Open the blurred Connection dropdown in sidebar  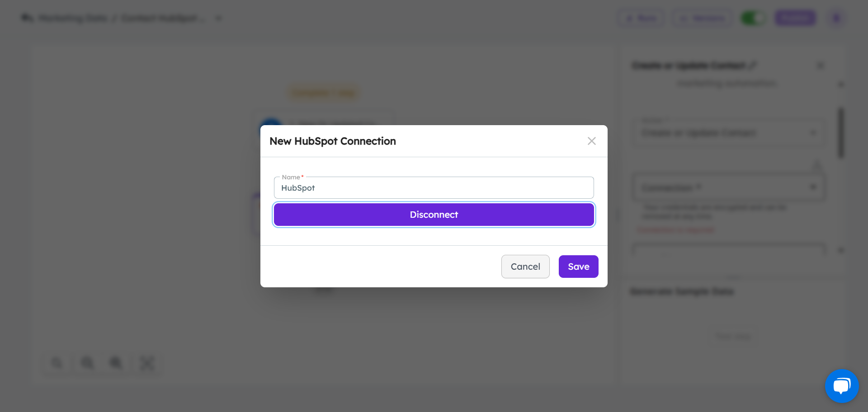729,187
